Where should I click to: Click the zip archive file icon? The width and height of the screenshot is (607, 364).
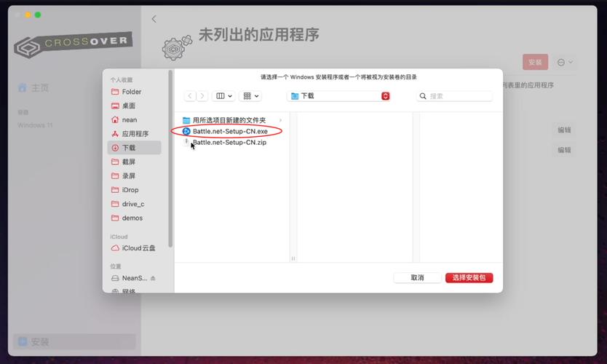186,142
